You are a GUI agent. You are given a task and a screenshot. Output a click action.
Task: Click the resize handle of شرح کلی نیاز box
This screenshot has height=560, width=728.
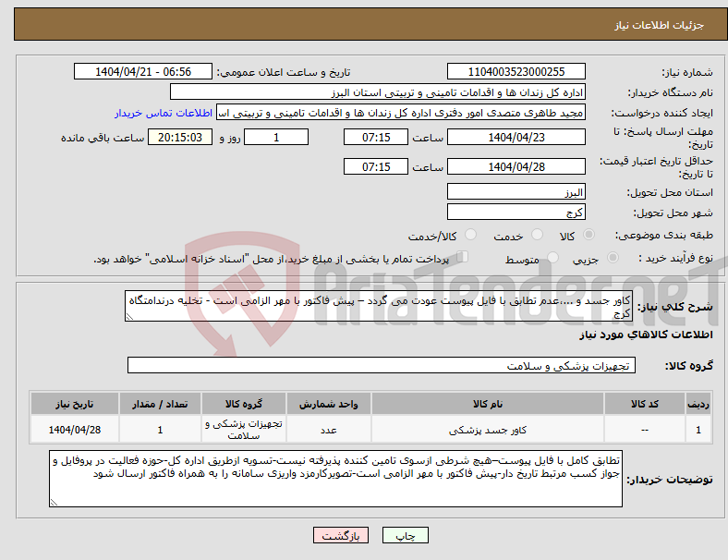(129, 316)
